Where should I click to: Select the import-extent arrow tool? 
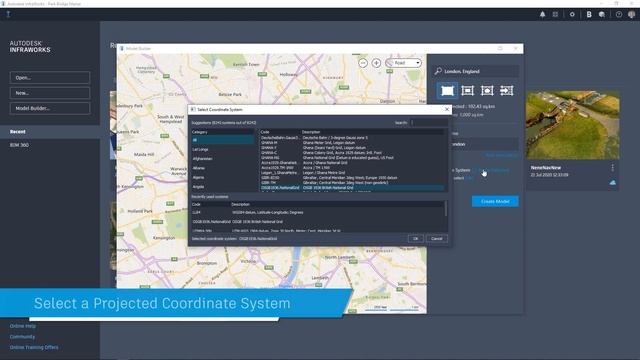507,91
